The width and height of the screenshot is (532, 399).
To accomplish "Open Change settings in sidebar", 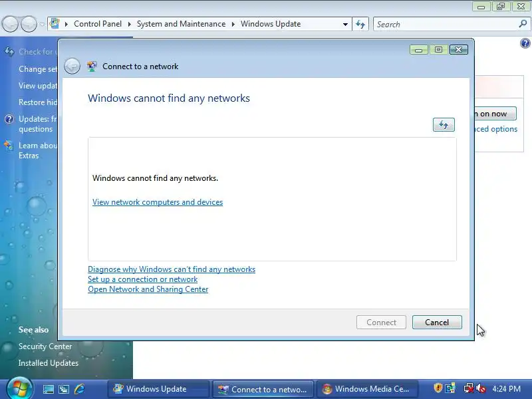I will click(x=38, y=69).
